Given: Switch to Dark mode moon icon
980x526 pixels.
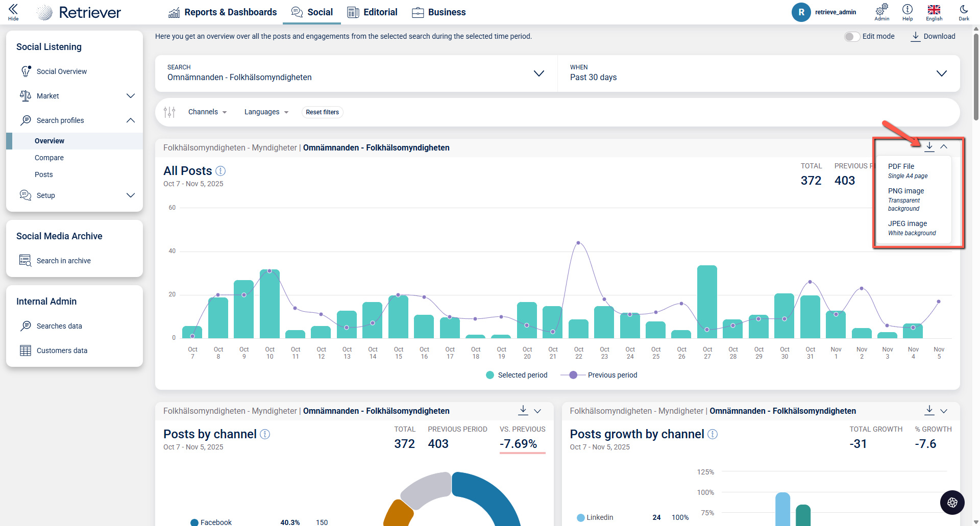Looking at the screenshot, I should pos(964,10).
